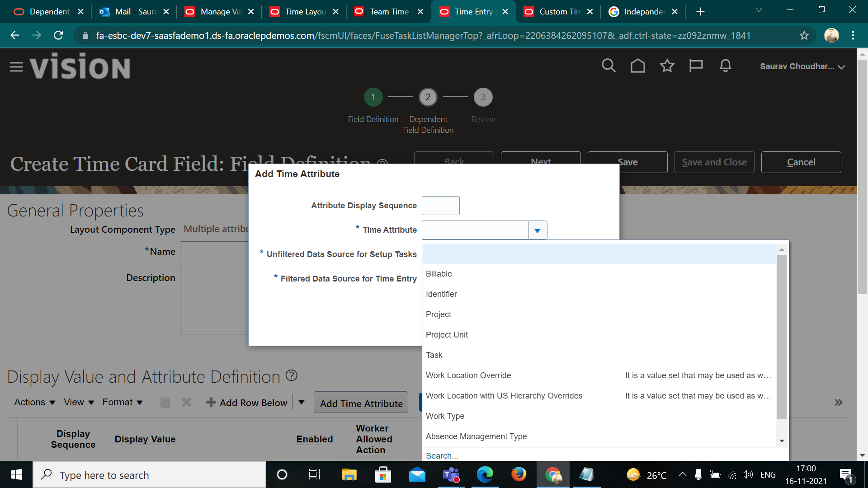The image size is (868, 488).
Task: Switch to the Team Time browser tab
Action: pyautogui.click(x=389, y=12)
